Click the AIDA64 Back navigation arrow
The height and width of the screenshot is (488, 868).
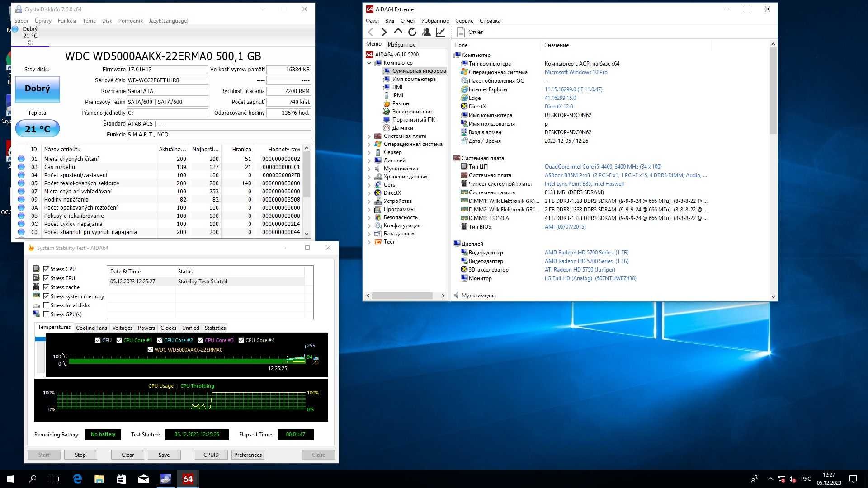[x=371, y=32]
